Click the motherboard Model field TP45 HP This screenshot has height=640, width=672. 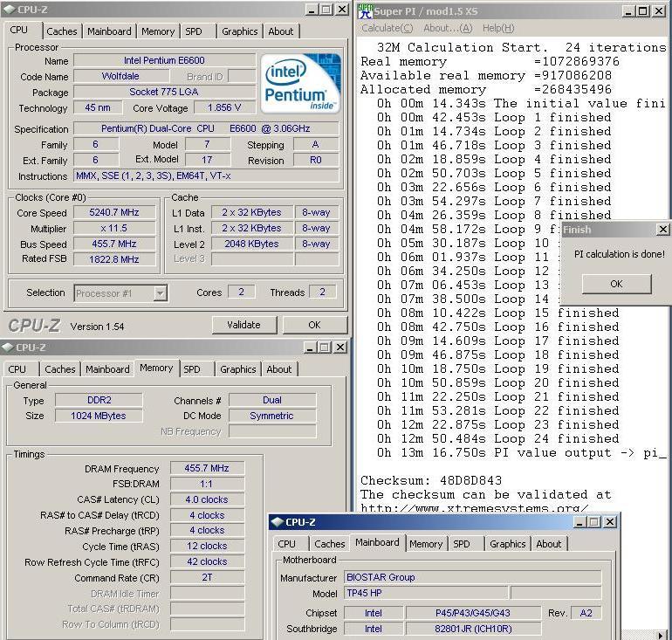tap(426, 593)
